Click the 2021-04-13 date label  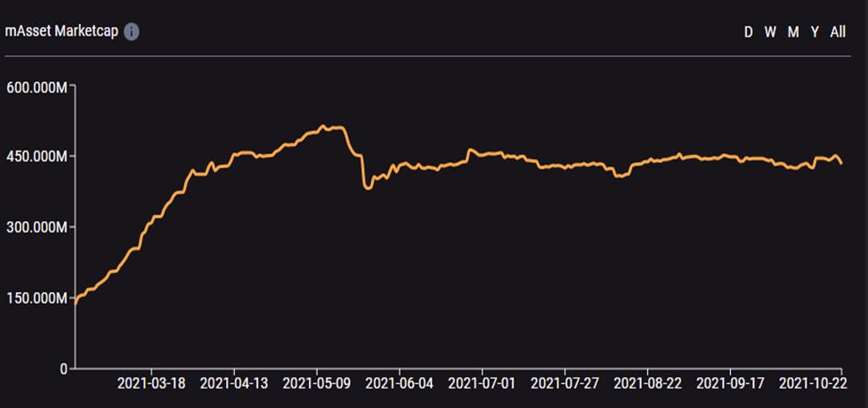tap(233, 383)
